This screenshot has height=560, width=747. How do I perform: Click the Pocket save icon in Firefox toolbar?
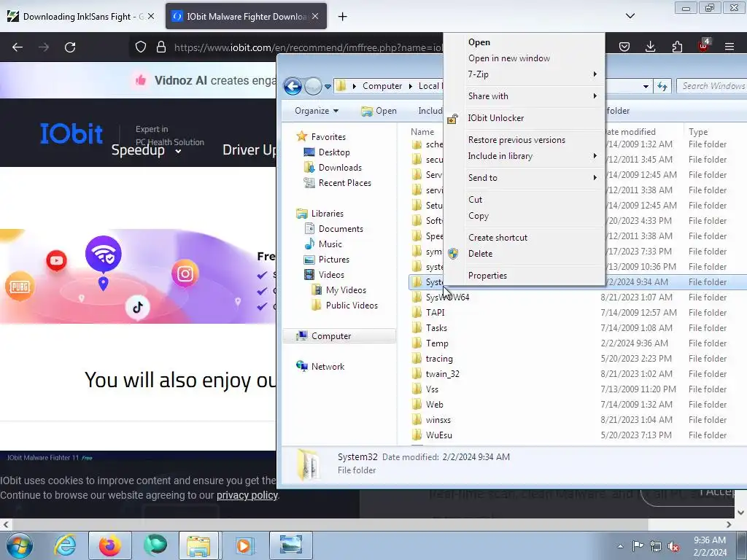(x=624, y=47)
